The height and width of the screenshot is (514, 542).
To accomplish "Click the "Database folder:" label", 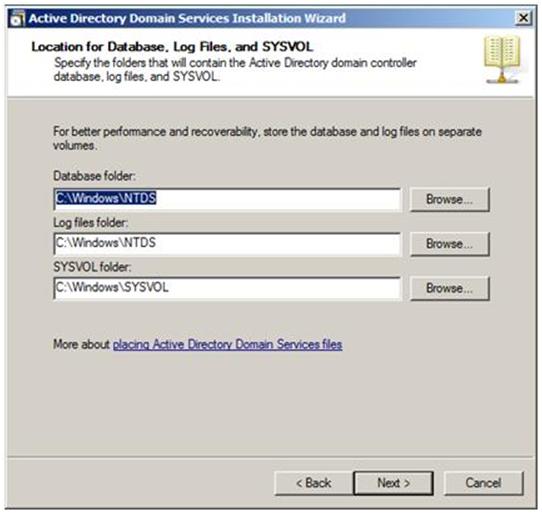I will pos(94,176).
